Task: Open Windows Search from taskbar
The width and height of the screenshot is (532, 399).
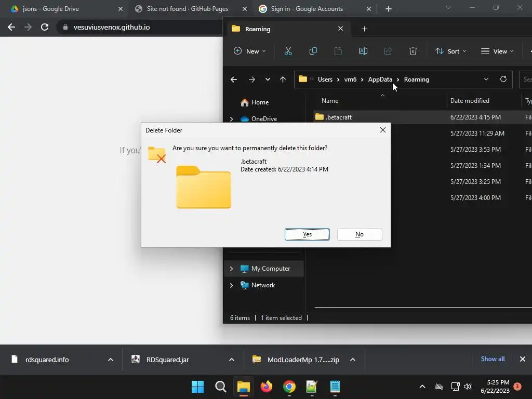Action: point(220,387)
